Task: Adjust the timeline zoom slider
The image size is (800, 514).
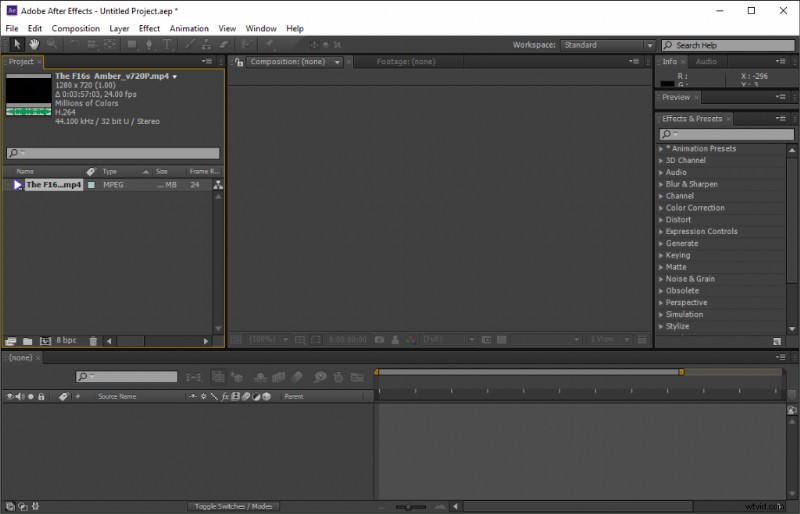Action: [x=411, y=507]
